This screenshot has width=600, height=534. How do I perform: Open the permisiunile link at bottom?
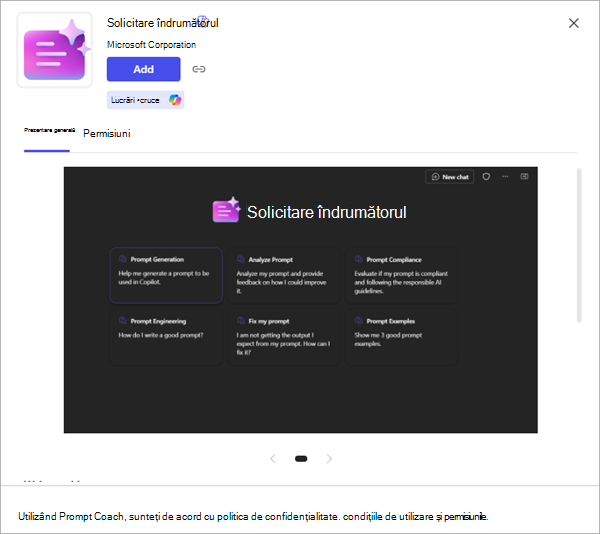(x=465, y=517)
